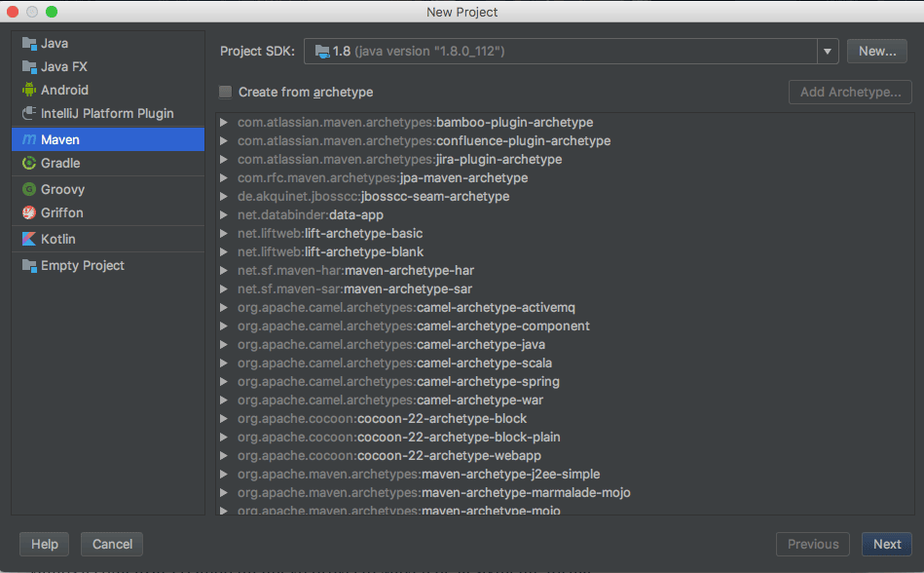Screen dimensions: 924x573
Task: Select Java project type
Action: [108, 43]
